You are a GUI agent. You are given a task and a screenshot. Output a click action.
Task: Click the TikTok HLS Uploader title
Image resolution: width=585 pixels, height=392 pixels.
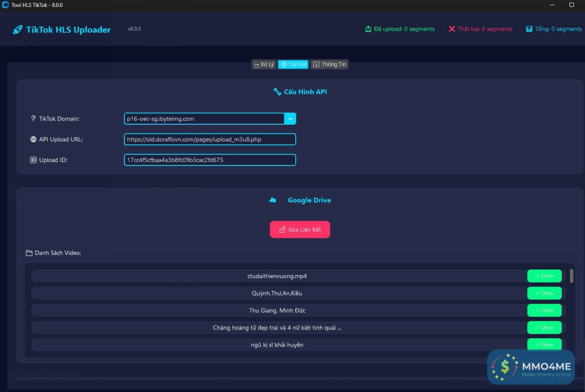pos(68,30)
